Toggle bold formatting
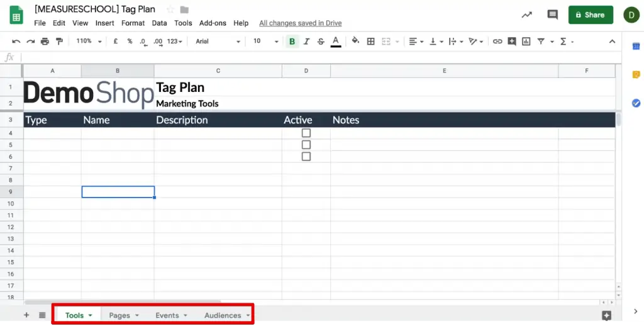The width and height of the screenshot is (644, 326). coord(292,41)
